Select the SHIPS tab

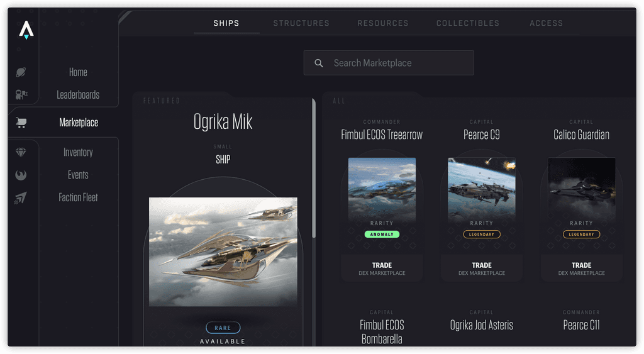226,23
